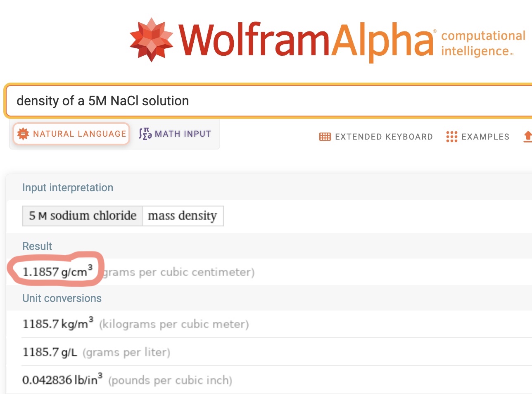Click the orange icon in Natural Language button
The height and width of the screenshot is (394, 532).
coord(23,134)
